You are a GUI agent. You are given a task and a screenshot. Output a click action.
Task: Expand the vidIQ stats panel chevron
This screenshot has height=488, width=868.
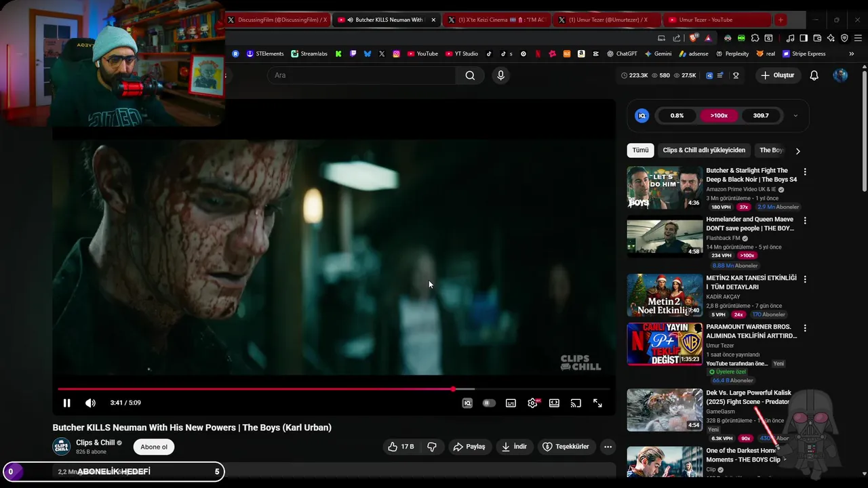tap(795, 116)
